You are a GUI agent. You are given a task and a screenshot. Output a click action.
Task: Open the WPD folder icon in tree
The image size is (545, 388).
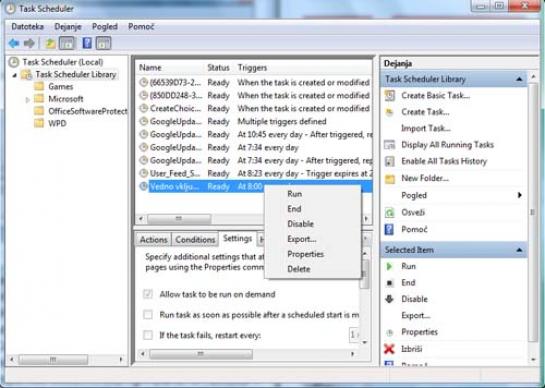point(39,123)
